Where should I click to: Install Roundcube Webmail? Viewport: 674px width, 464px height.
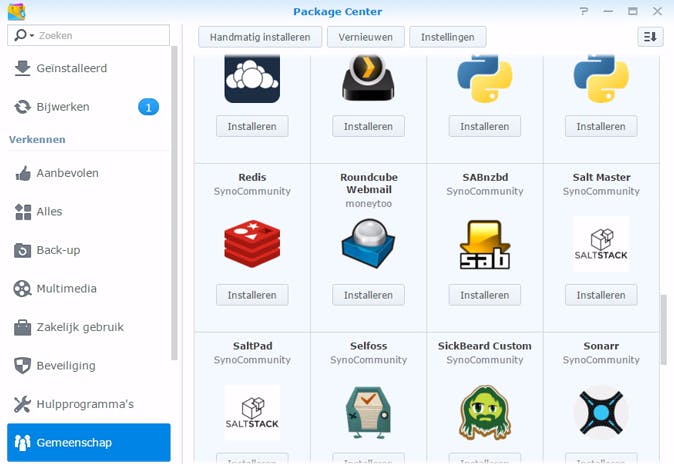click(368, 295)
